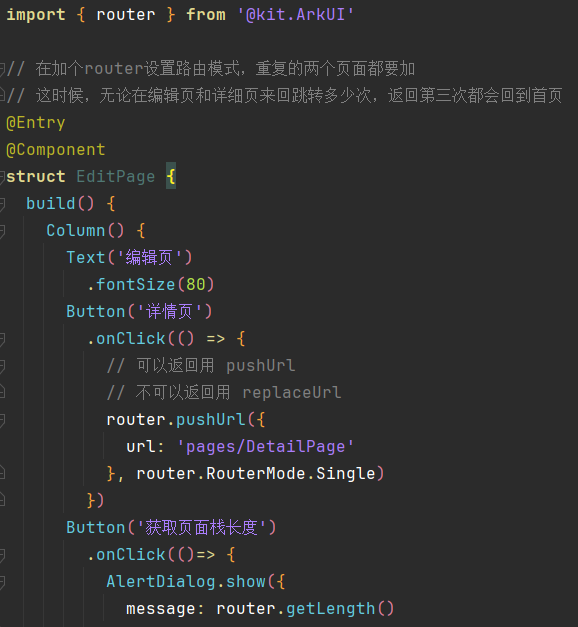Viewport: 578px width, 627px height.
Task: Click the '@kit.ArkUI' import string
Action: click(x=296, y=15)
